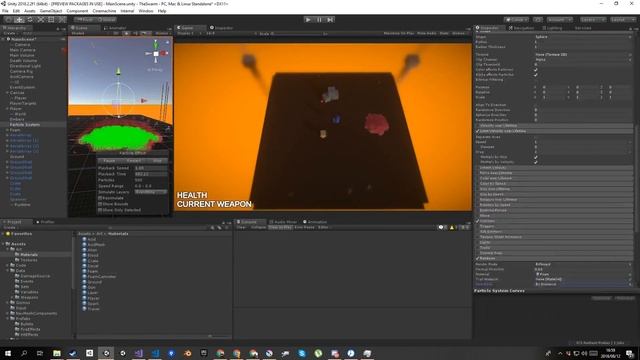This screenshot has height=360, width=640.
Task: Select the Move tool
Action: point(19,19)
